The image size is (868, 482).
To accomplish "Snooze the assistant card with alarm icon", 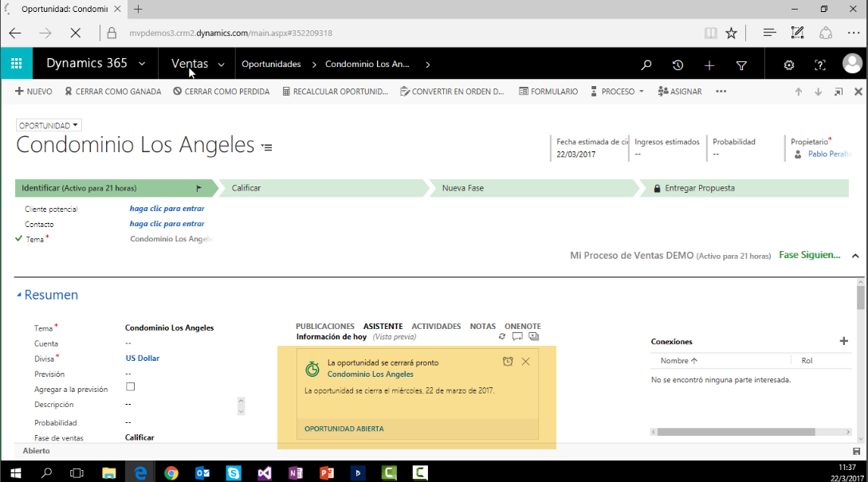I will [x=508, y=362].
